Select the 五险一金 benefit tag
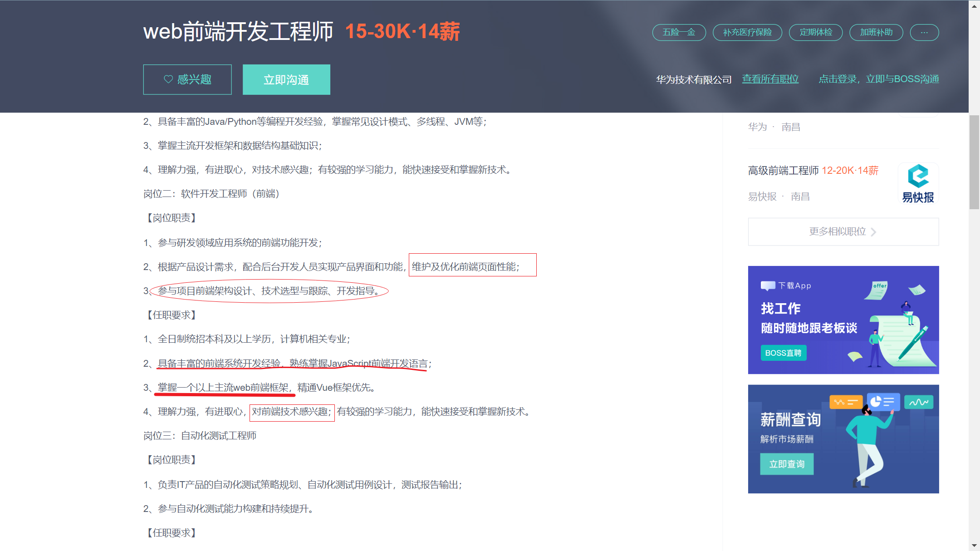The width and height of the screenshot is (980, 551). tap(679, 32)
